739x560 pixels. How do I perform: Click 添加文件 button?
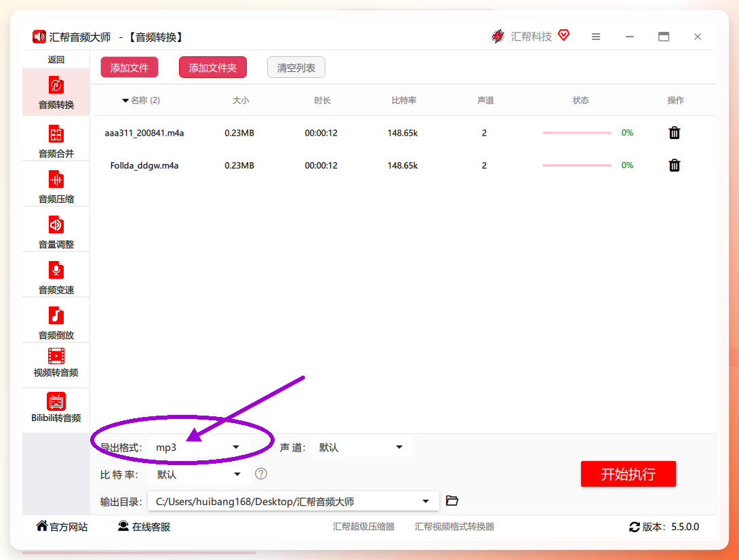click(x=129, y=67)
